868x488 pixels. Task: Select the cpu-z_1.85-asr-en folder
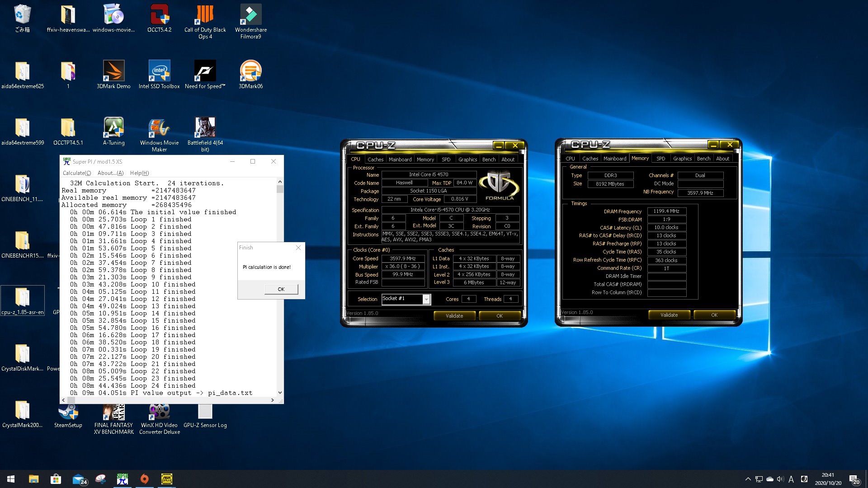point(22,300)
